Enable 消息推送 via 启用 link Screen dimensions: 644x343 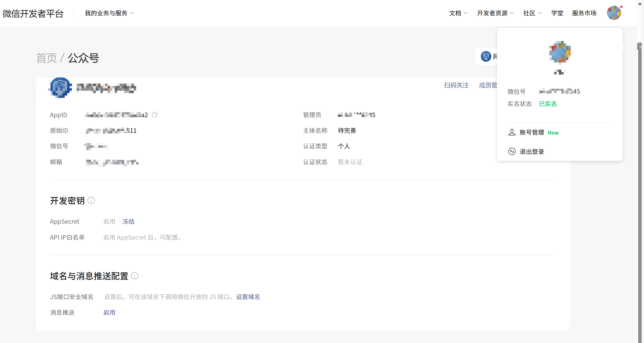pyautogui.click(x=109, y=312)
